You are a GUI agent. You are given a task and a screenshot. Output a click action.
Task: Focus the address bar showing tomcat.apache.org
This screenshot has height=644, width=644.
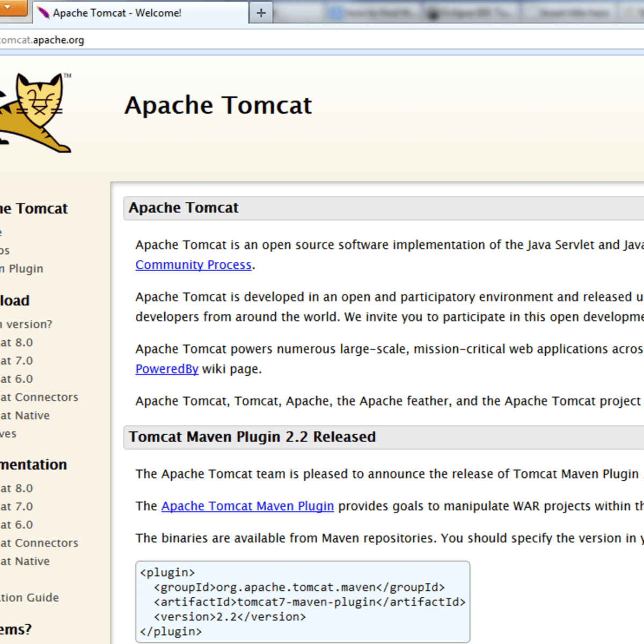click(322, 40)
